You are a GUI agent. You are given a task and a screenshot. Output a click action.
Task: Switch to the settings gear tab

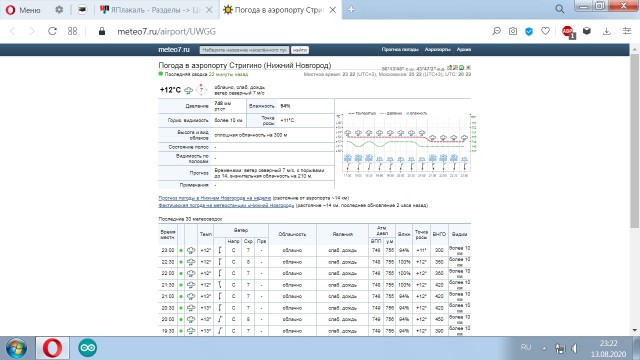coord(59,10)
